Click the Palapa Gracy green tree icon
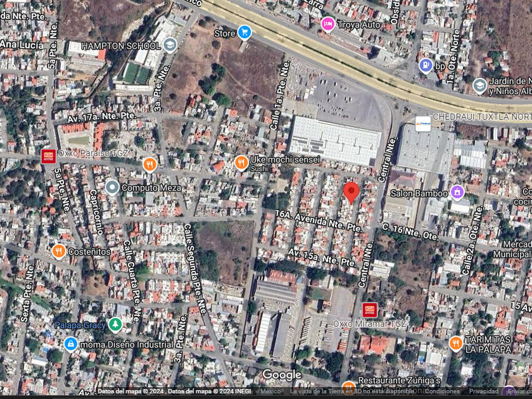The width and height of the screenshot is (532, 399). click(x=115, y=325)
